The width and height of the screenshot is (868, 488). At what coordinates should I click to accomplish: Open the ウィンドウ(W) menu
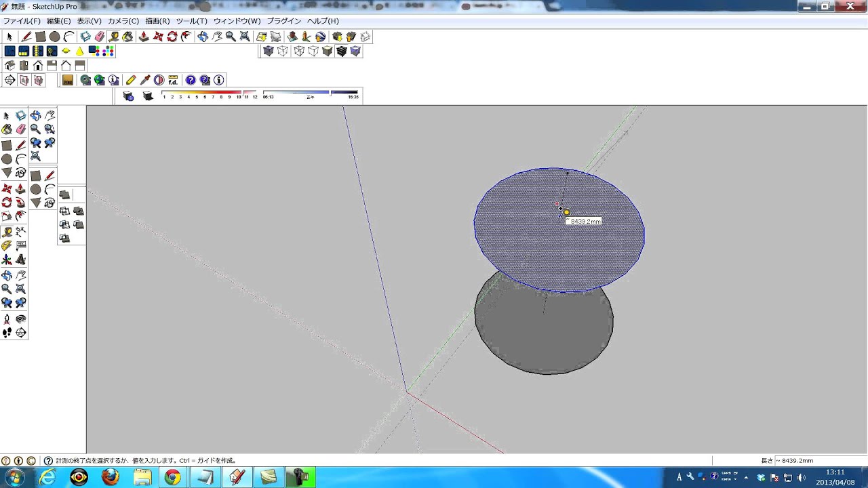[x=237, y=21]
